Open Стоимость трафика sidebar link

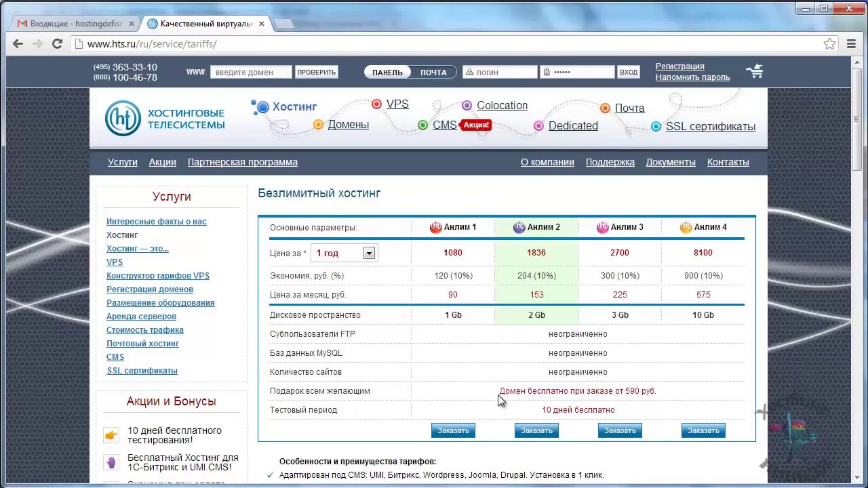[x=145, y=330]
